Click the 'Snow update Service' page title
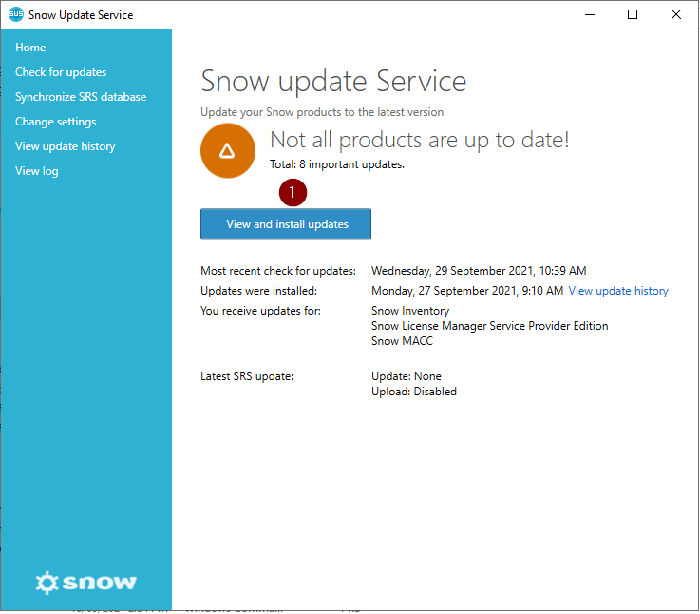Image resolution: width=700 pixels, height=614 pixels. pyautogui.click(x=333, y=82)
